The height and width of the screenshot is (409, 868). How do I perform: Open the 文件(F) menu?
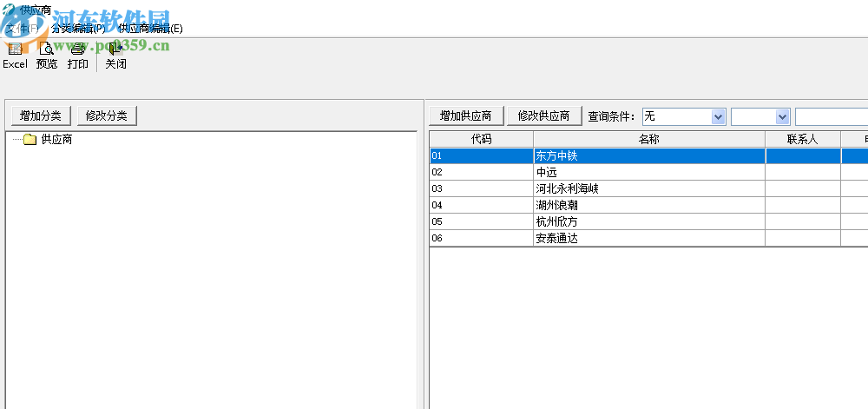point(23,29)
